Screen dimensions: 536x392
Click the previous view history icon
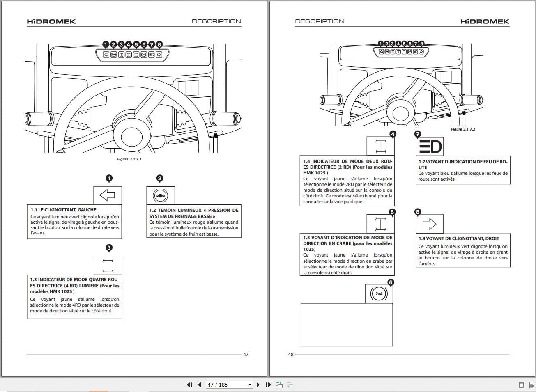pyautogui.click(x=280, y=385)
